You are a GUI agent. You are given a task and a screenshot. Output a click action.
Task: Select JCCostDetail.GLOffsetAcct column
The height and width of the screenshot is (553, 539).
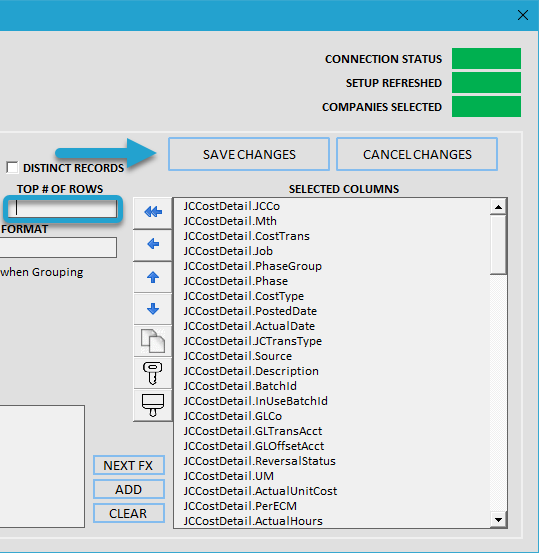[254, 446]
